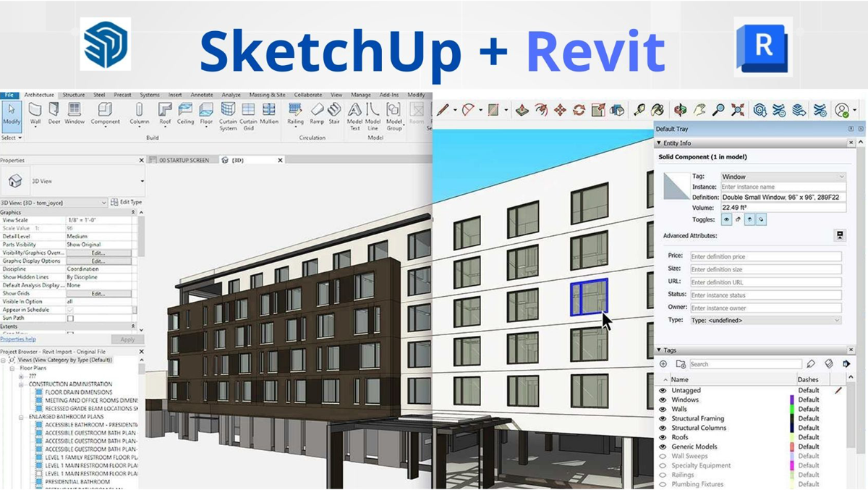Select the Roof tool
The width and height of the screenshot is (868, 490).
point(165,113)
